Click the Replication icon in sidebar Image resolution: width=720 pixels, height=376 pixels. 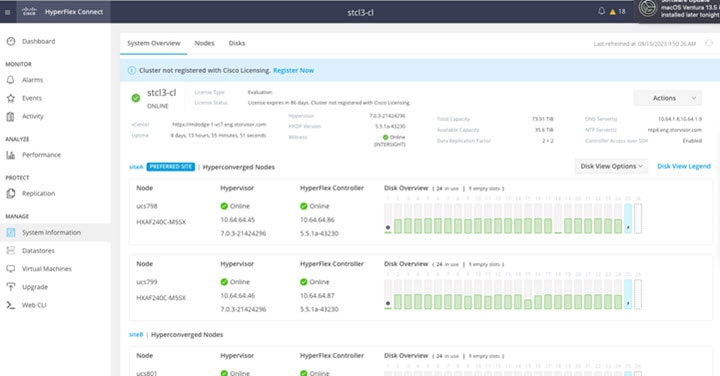(x=11, y=194)
